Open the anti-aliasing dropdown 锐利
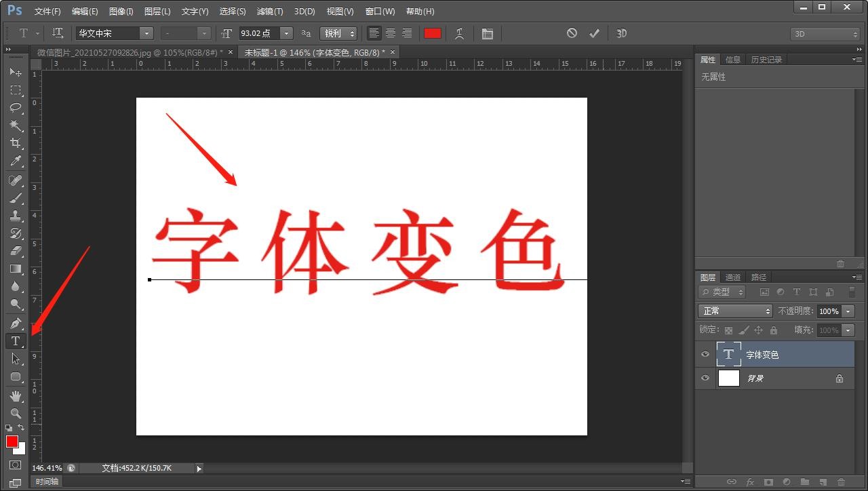 pos(338,33)
